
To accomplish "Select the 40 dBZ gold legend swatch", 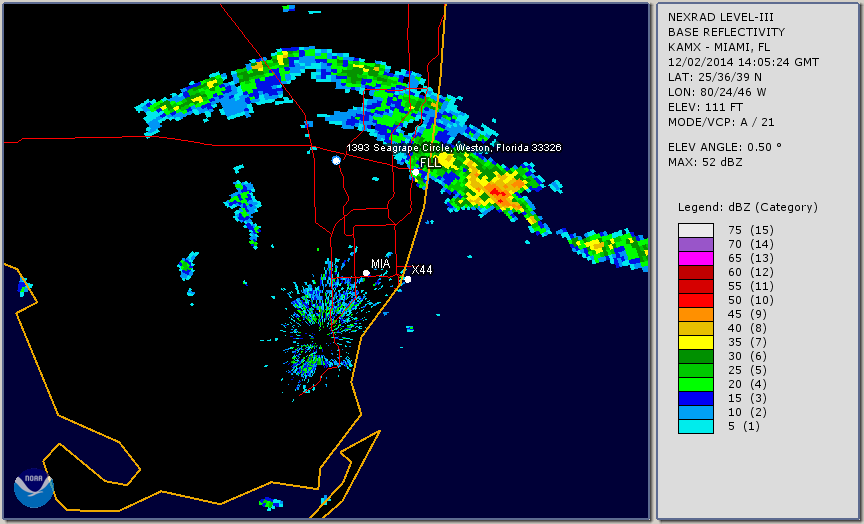I will click(x=695, y=328).
